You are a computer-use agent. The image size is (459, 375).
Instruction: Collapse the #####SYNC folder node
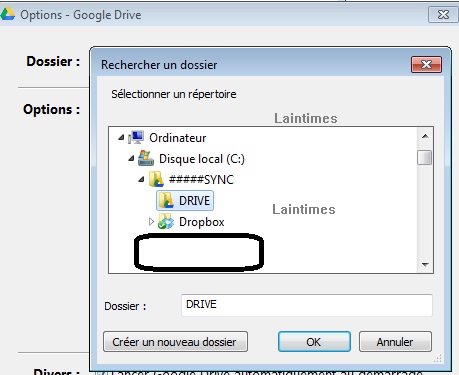pyautogui.click(x=141, y=180)
